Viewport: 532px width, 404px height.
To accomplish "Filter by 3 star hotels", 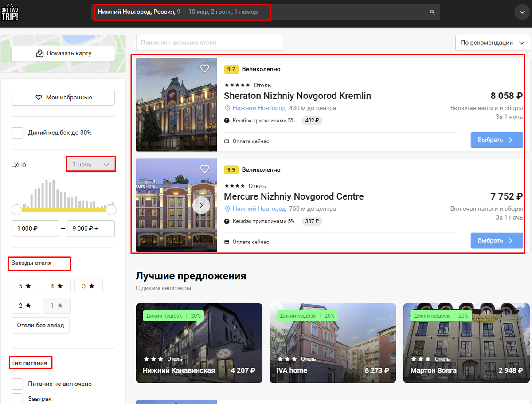I will click(x=89, y=286).
